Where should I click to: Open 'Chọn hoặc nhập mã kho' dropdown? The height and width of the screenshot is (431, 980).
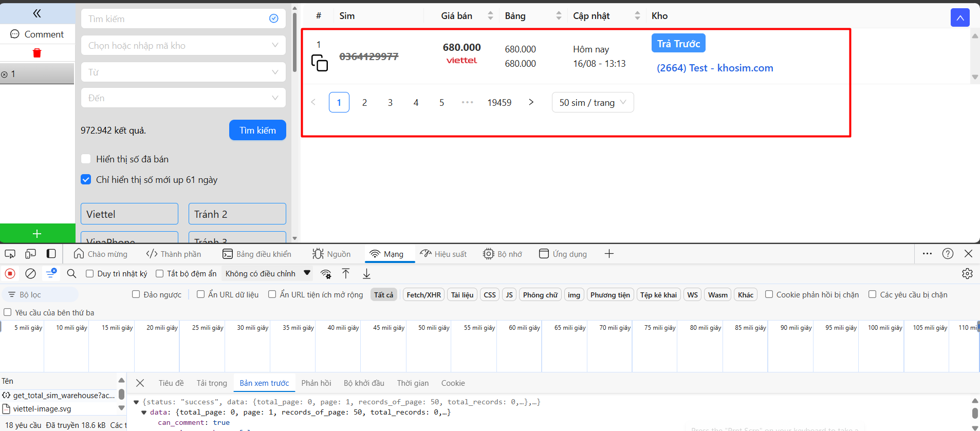pos(183,45)
